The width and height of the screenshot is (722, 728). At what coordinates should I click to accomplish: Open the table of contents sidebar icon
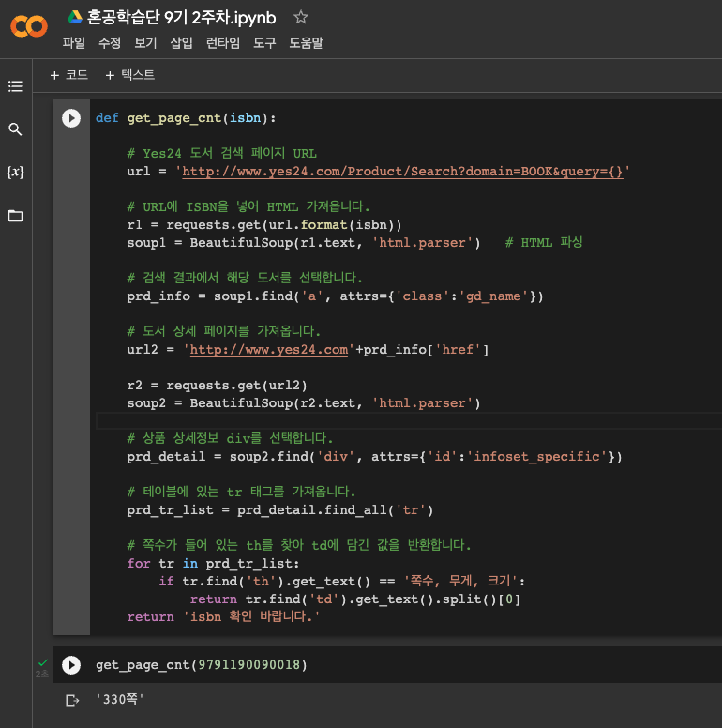(x=15, y=86)
